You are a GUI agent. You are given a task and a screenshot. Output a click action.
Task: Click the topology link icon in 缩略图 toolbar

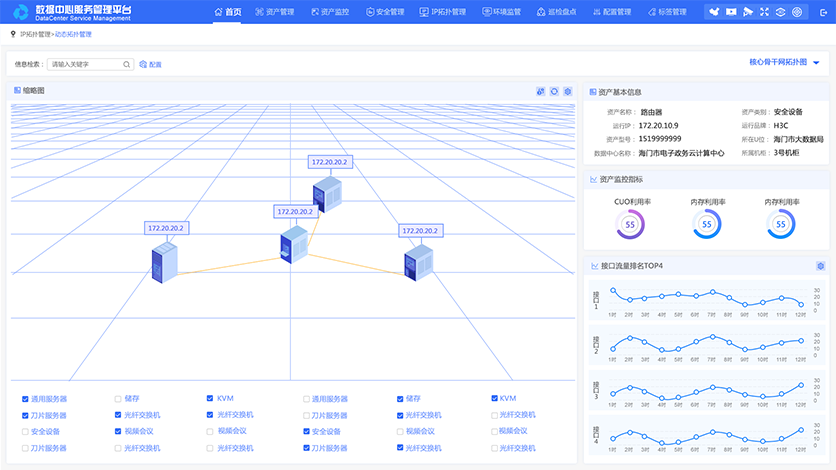[x=541, y=92]
